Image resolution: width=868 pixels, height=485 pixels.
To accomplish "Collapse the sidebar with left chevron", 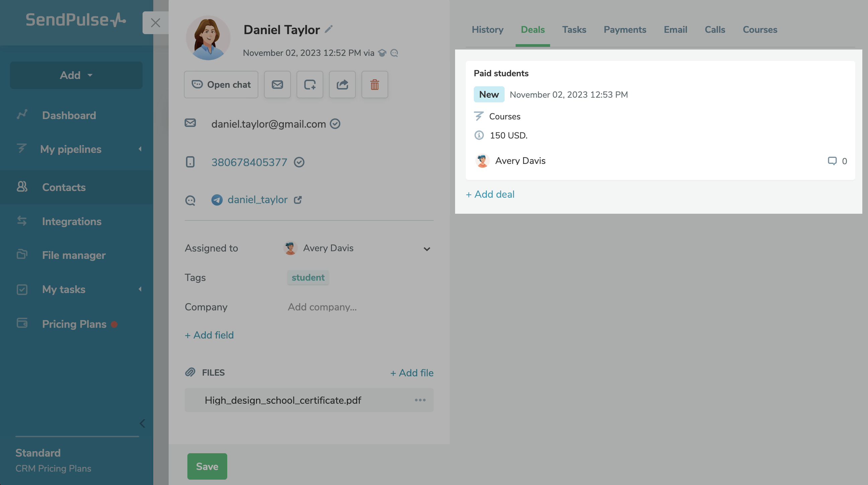I will [x=142, y=423].
